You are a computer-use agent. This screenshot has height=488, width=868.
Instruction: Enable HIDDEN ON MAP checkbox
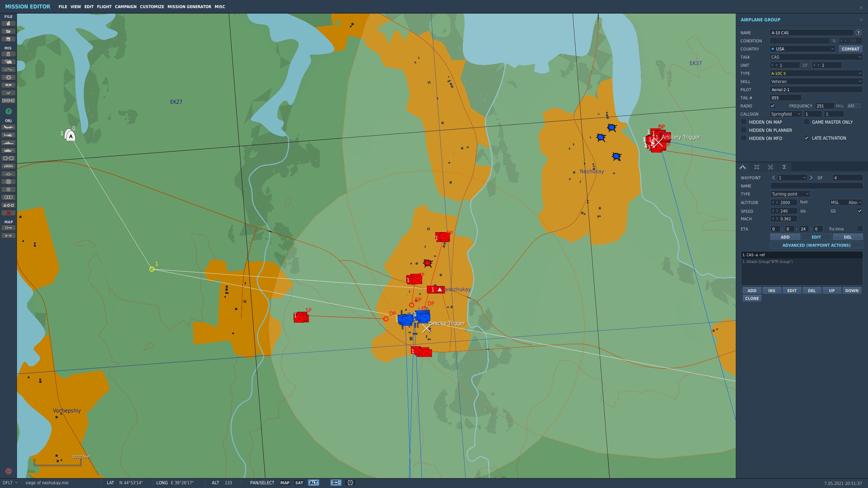coord(744,122)
